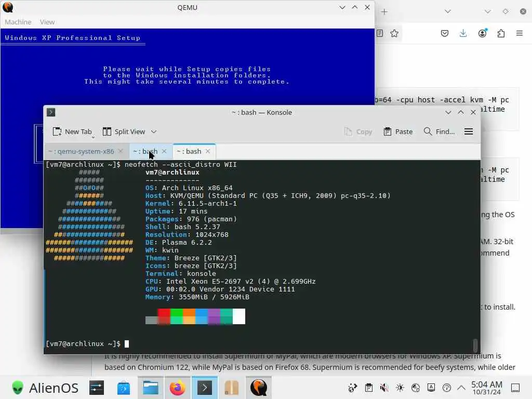Select the active rightmost bash tab
The height and width of the screenshot is (399, 532).
(189, 151)
